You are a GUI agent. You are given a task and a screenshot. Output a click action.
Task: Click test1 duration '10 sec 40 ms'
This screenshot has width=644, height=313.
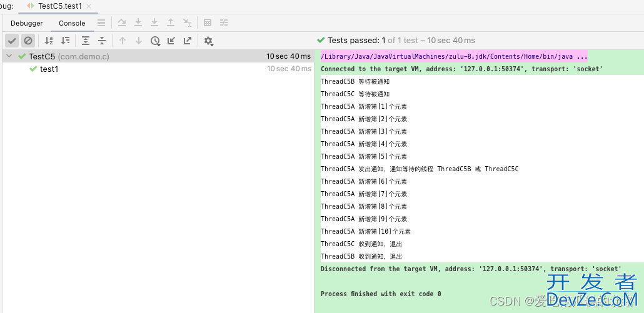[289, 69]
